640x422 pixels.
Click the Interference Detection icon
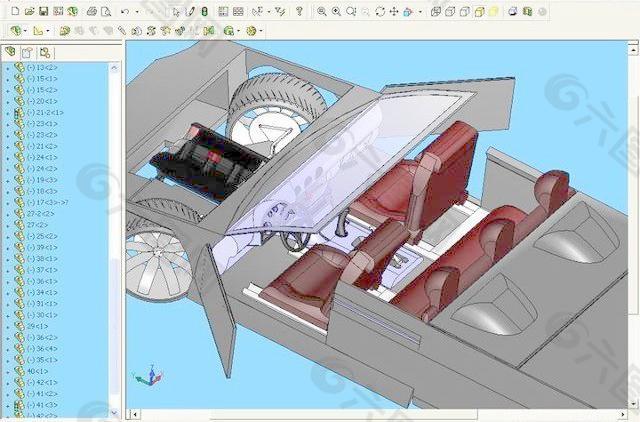point(209,31)
